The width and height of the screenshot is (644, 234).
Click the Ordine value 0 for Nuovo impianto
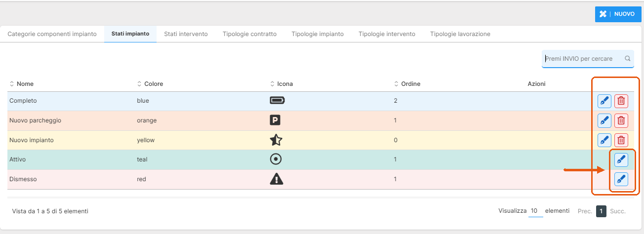pyautogui.click(x=396, y=140)
